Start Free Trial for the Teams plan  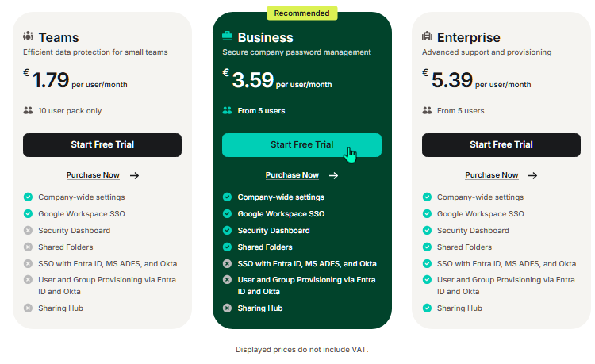pos(102,145)
